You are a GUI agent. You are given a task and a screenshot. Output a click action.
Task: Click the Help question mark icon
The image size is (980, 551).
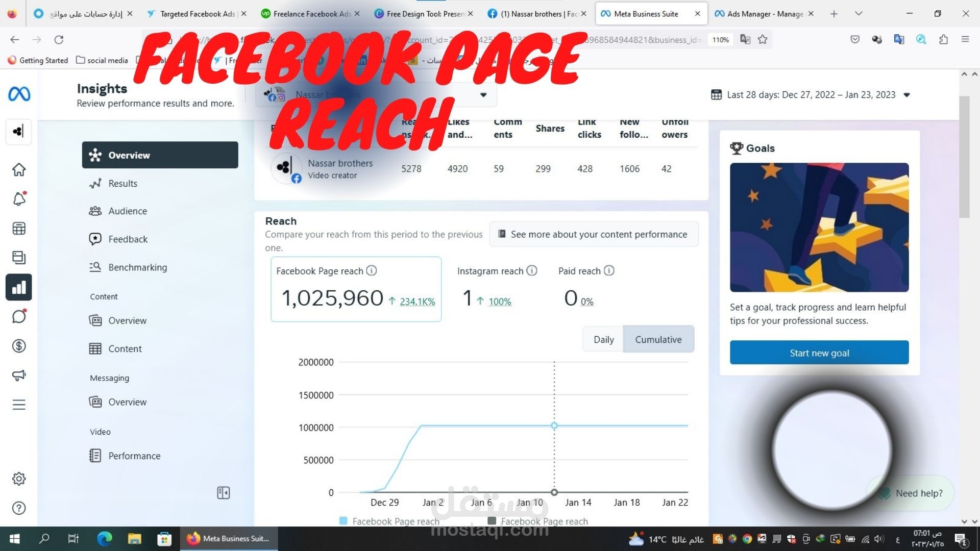19,508
